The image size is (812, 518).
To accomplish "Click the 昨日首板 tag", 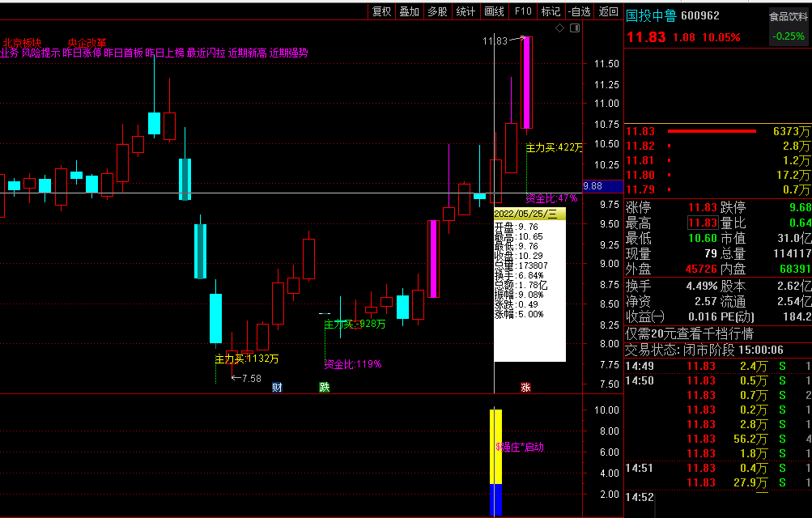I will click(123, 53).
